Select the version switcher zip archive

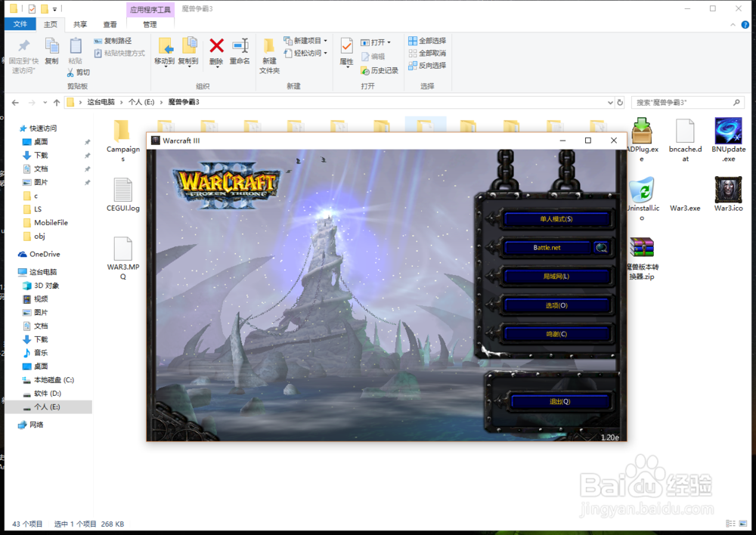[x=642, y=259]
